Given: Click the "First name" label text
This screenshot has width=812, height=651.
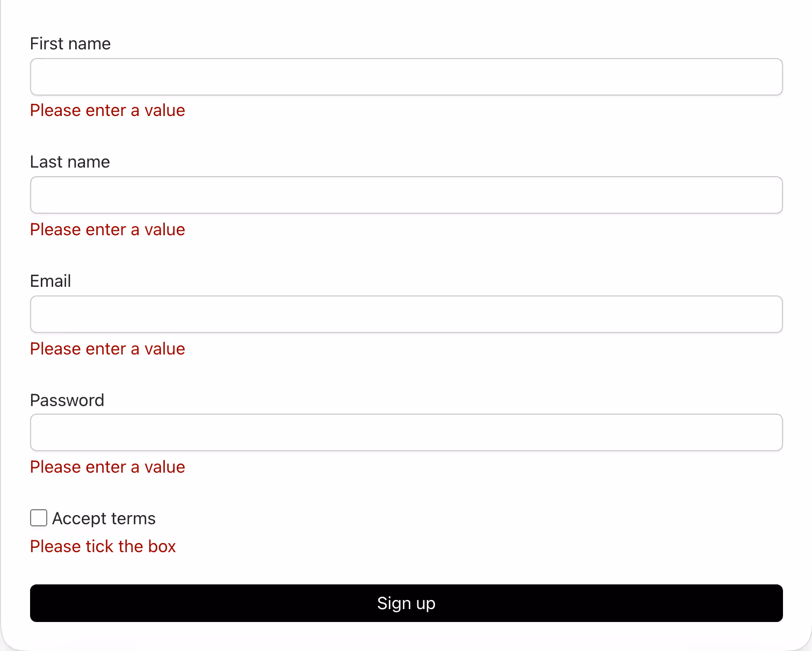Looking at the screenshot, I should click(70, 44).
